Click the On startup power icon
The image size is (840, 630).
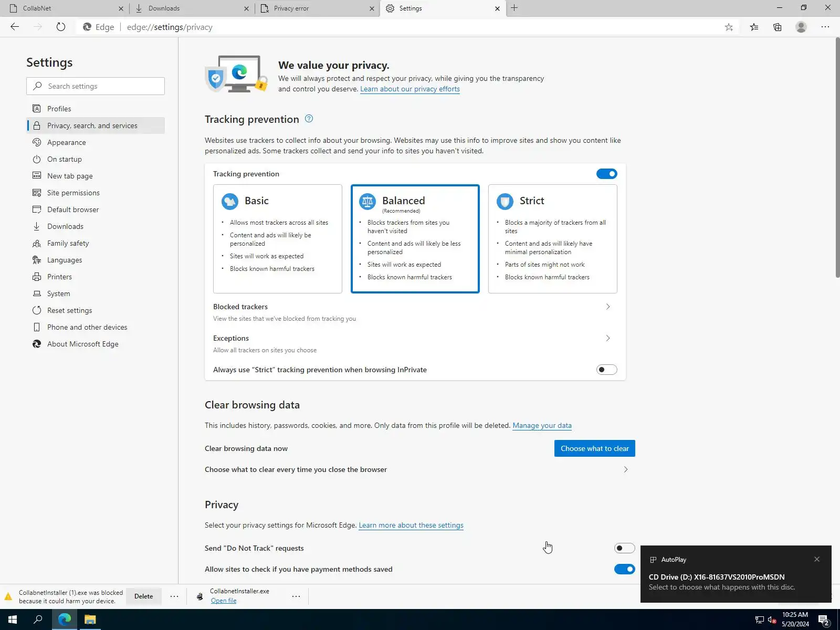pyautogui.click(x=37, y=159)
